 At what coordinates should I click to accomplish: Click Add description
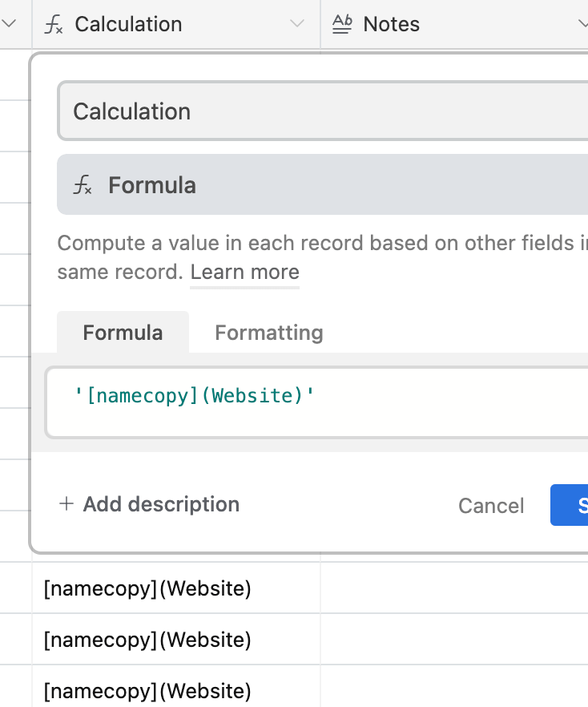pyautogui.click(x=160, y=504)
